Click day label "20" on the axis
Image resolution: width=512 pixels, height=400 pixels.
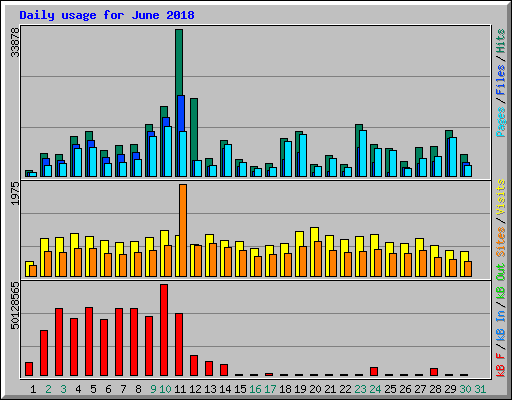coord(315,389)
